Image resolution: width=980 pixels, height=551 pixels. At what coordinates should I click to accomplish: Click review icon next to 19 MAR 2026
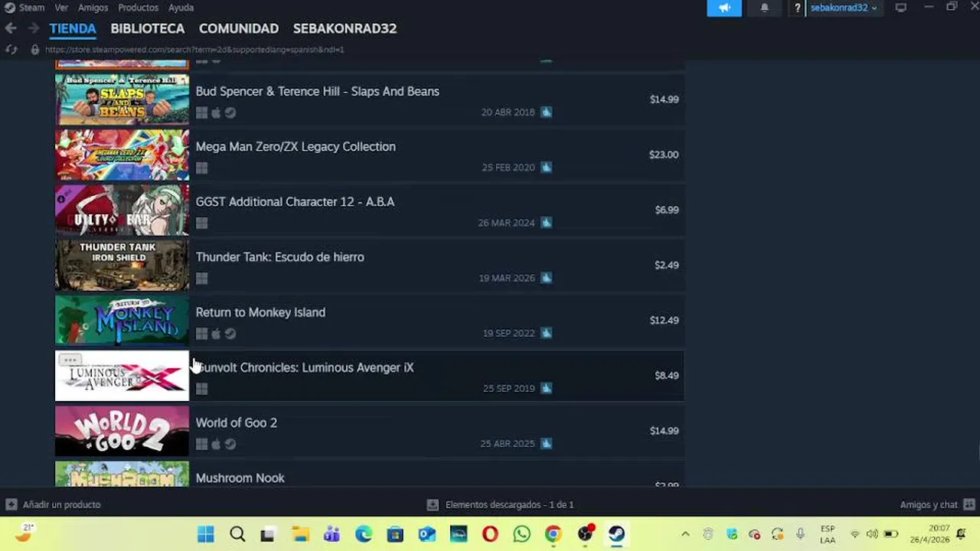click(x=546, y=278)
